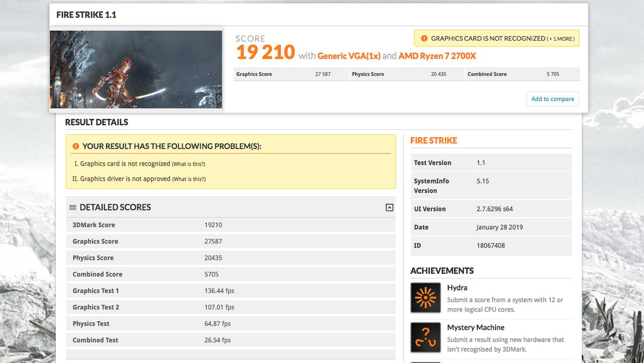The image size is (644, 363).
Task: Click the result ID 18067408
Action: pyautogui.click(x=491, y=246)
